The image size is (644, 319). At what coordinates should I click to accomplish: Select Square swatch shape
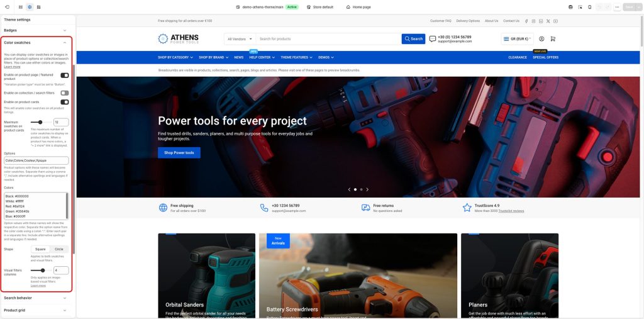(x=40, y=249)
